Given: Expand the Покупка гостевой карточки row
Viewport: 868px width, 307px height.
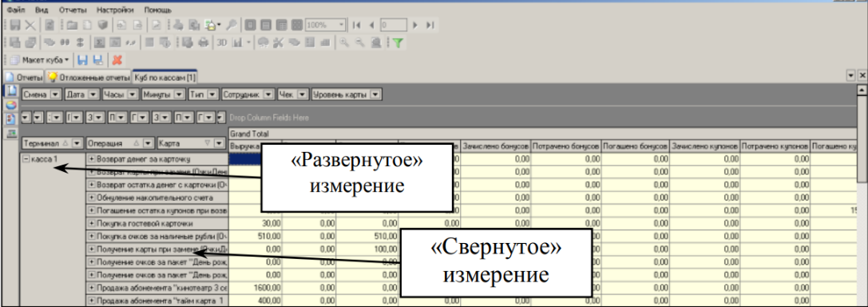Looking at the screenshot, I should click(x=91, y=223).
